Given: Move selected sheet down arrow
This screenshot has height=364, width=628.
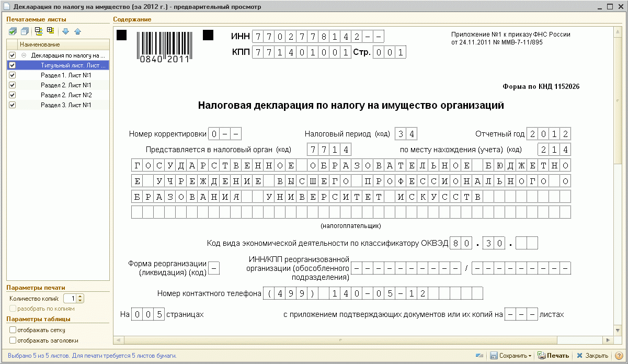Looking at the screenshot, I should tap(66, 31).
